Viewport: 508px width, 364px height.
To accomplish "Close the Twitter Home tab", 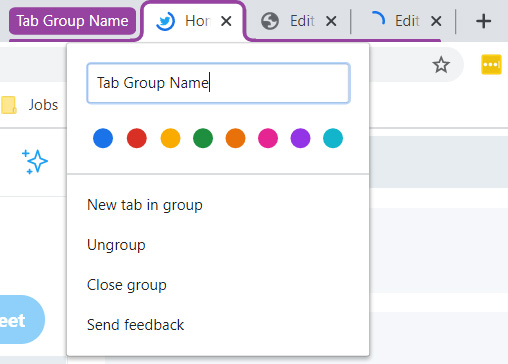I will (x=226, y=21).
